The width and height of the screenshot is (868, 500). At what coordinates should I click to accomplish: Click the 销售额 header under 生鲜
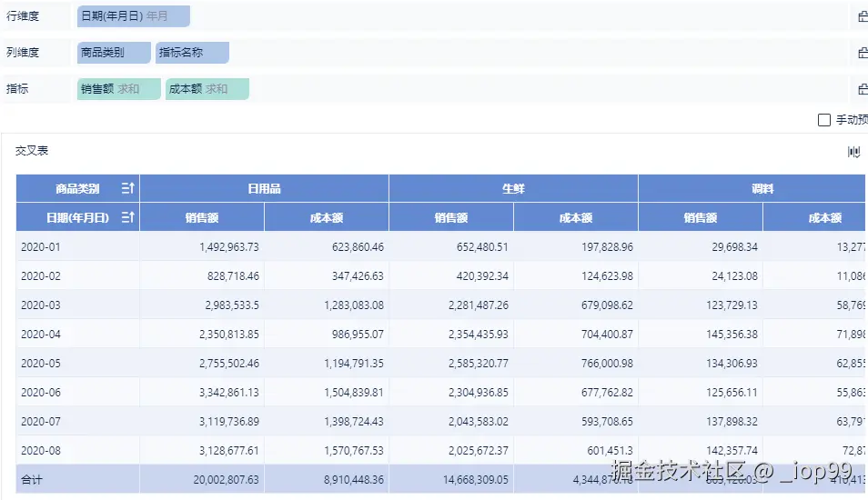[x=451, y=217]
